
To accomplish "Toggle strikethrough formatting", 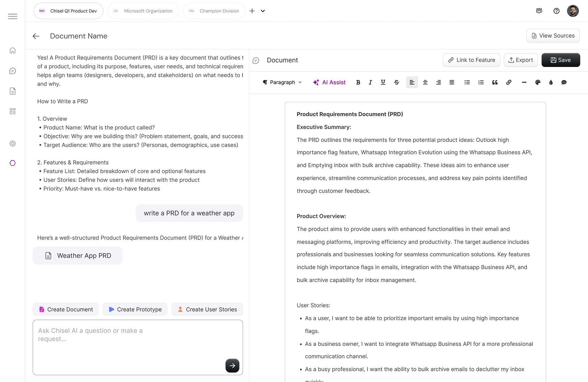I will coord(396,82).
